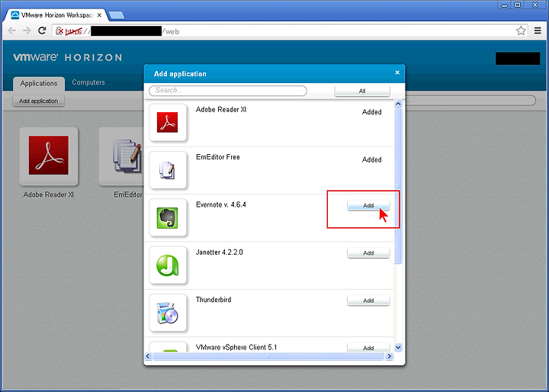This screenshot has height=392, width=549.
Task: Click the browser back arrow
Action: (11, 31)
